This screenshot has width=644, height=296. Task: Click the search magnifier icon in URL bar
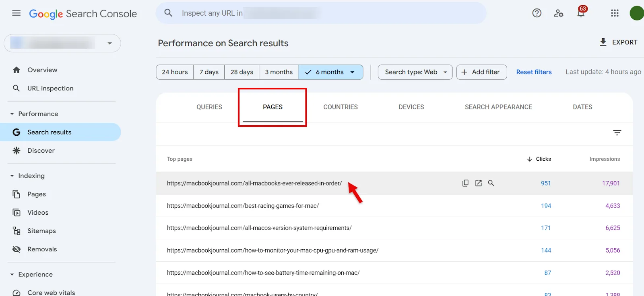click(169, 13)
